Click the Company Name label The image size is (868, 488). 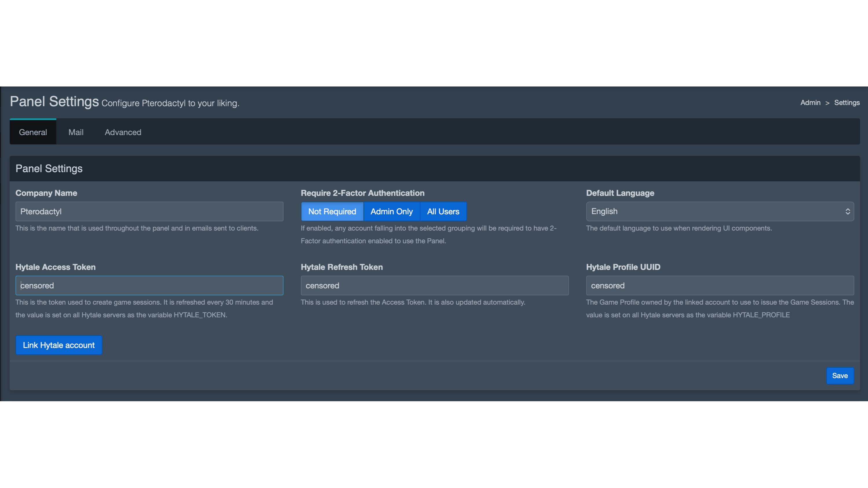[x=46, y=193]
